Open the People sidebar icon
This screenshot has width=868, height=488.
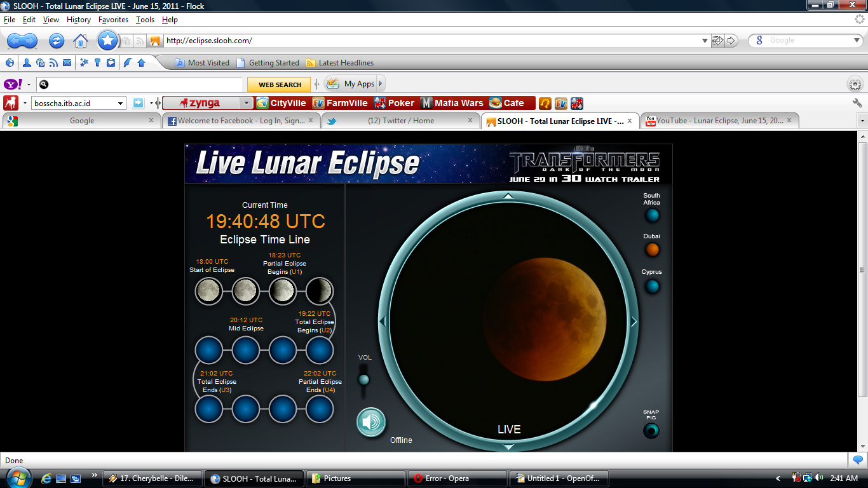click(27, 63)
